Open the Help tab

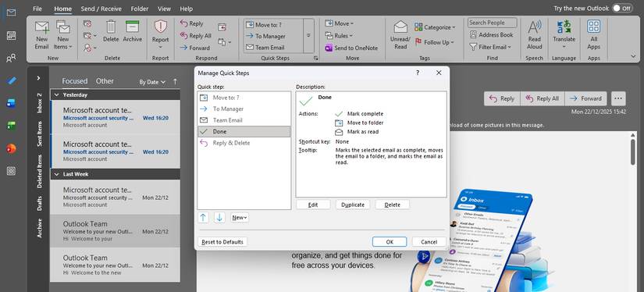pyautogui.click(x=187, y=9)
